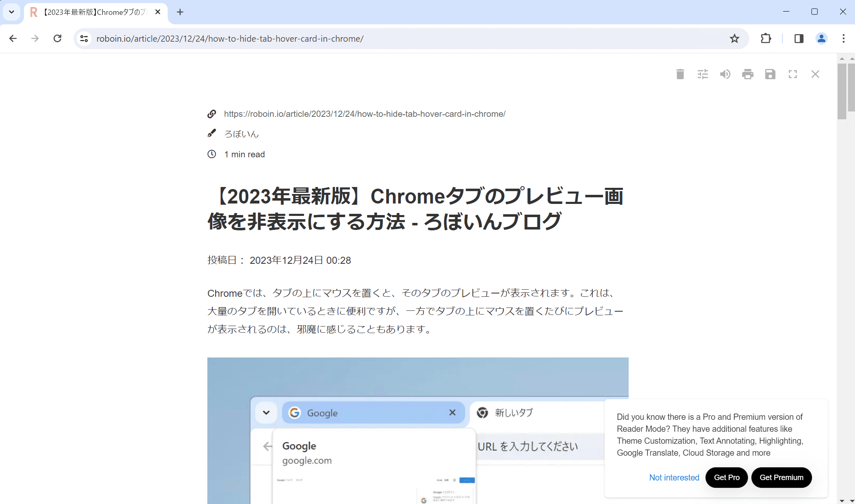This screenshot has width=855, height=504.
Task: Click the address bar URL field
Action: (x=411, y=38)
